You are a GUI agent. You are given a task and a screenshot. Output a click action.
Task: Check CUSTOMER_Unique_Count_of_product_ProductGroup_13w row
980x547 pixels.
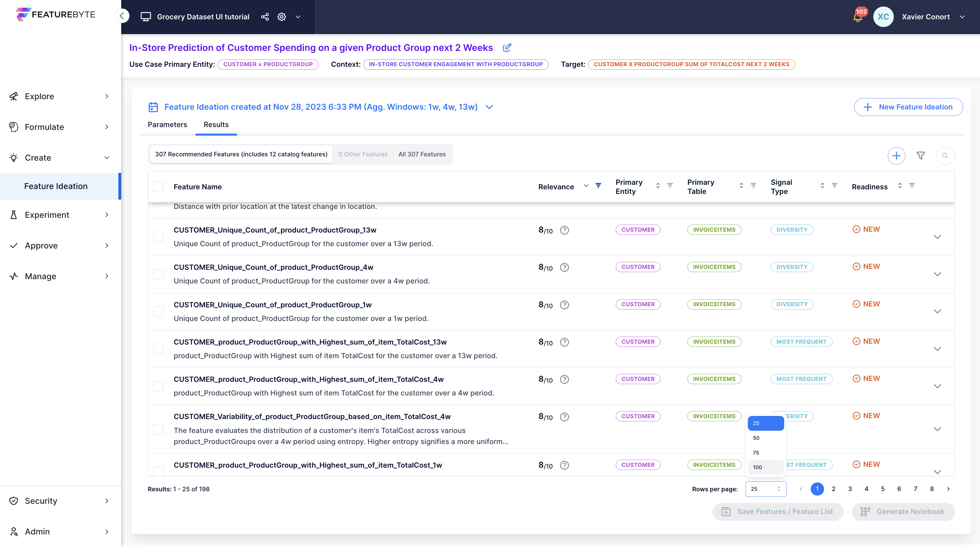[158, 237]
